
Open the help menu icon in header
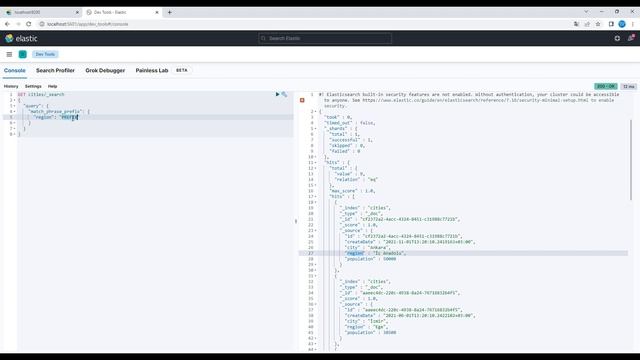617,38
